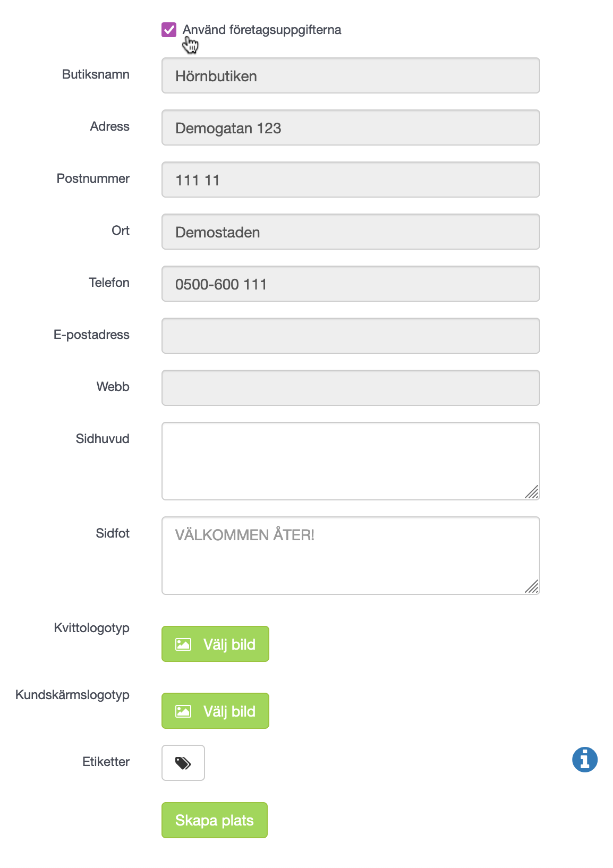Choose image for Kundskärmslogotyp via Välj bild

click(x=215, y=711)
